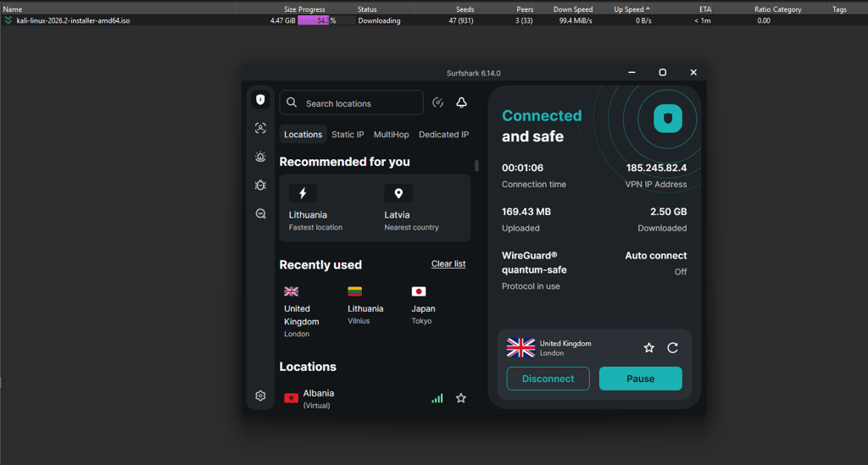Open the Antivirus bug sidebar icon
Image resolution: width=868 pixels, height=465 pixels.
260,185
